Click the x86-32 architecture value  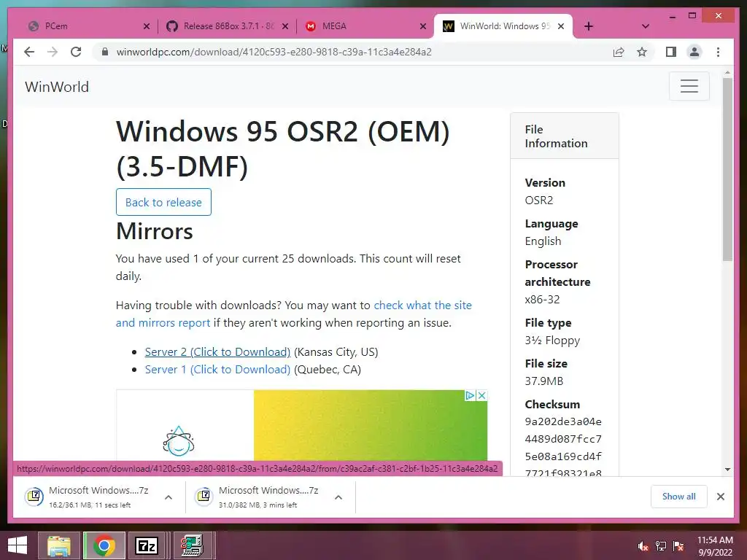pyautogui.click(x=542, y=300)
